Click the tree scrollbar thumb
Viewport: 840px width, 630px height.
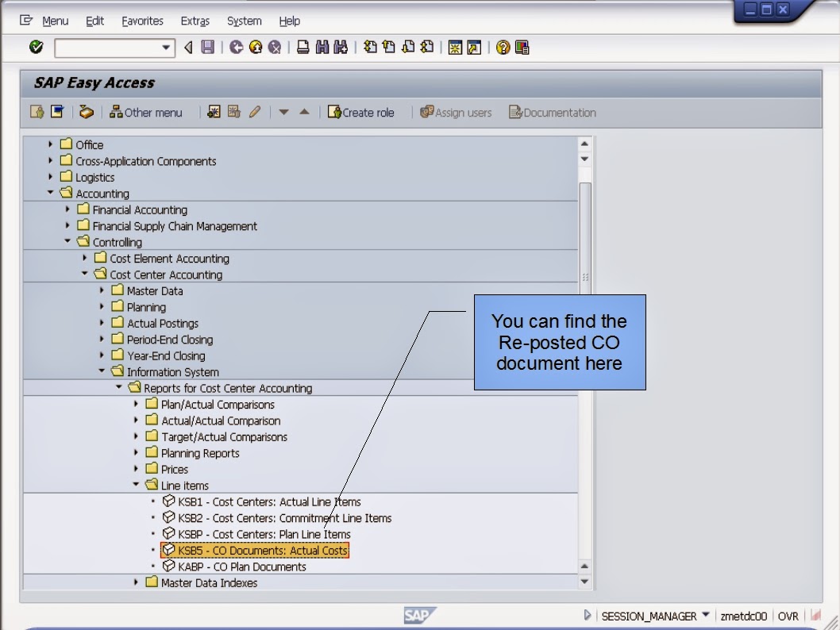(585, 238)
